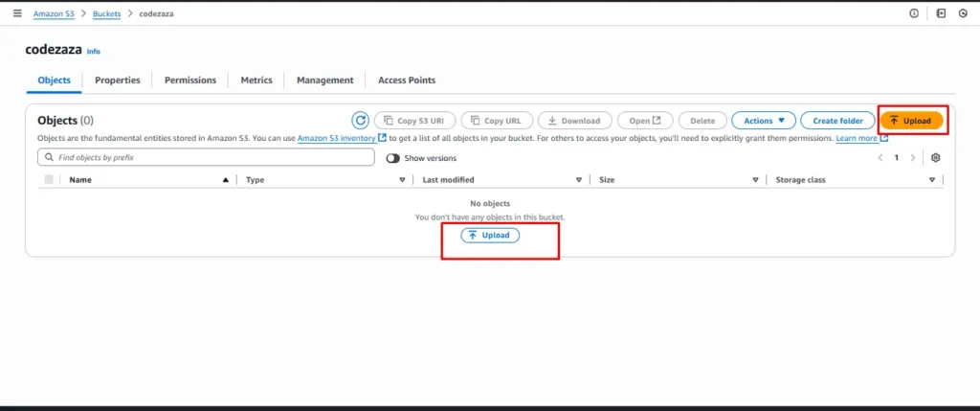Sort by Size column arrow
The image size is (980, 411).
(756, 180)
